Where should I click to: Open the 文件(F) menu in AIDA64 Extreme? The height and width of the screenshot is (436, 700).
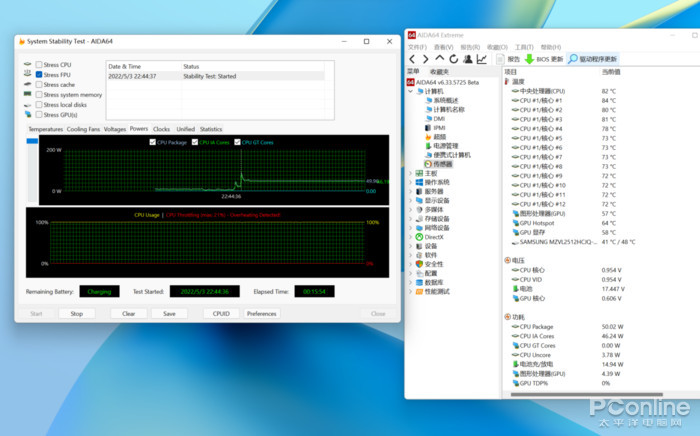pyautogui.click(x=417, y=47)
